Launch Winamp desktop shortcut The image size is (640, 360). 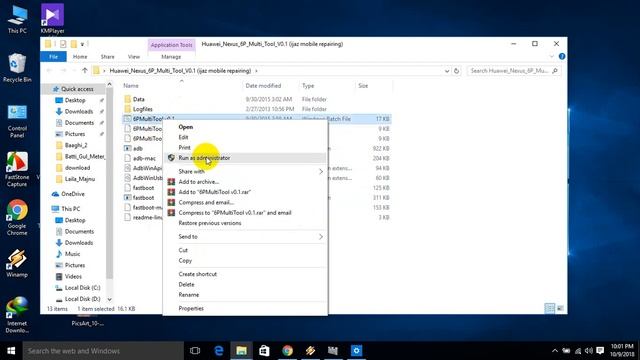click(17, 264)
